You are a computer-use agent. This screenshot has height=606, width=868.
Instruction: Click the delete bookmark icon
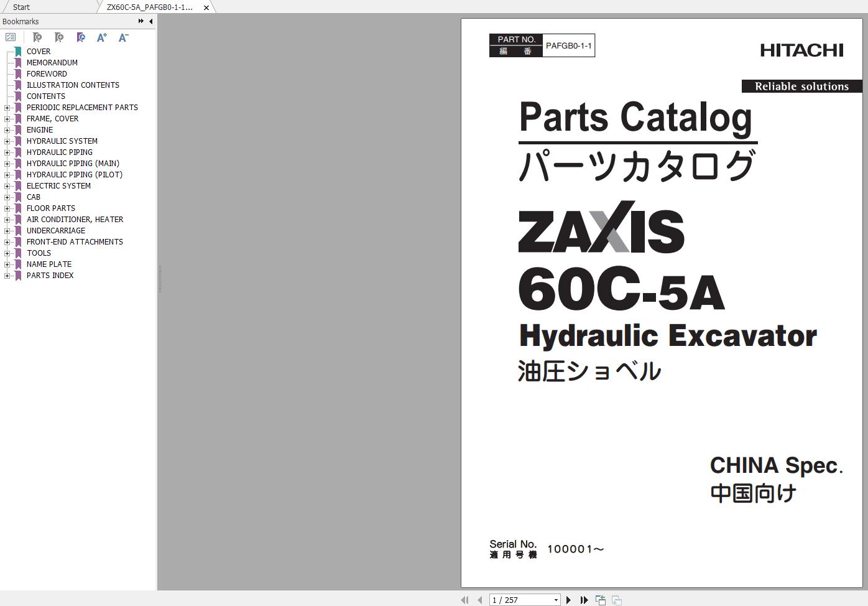(37, 37)
